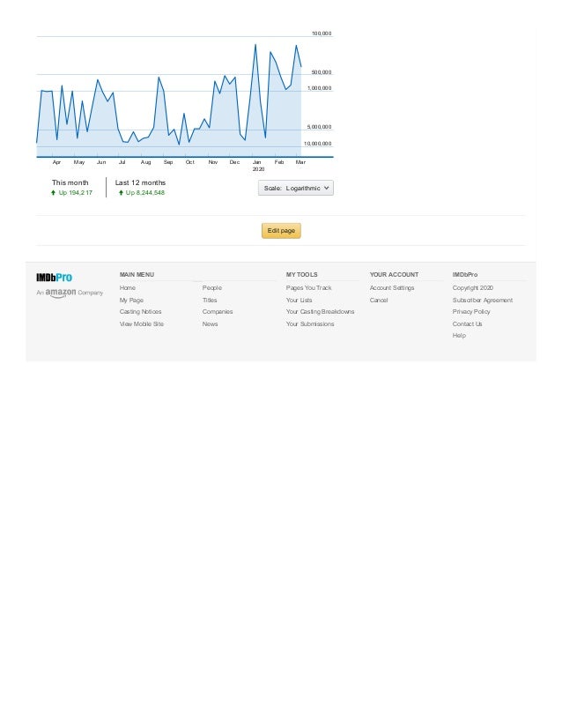Screen dimensions: 562x728
Task: Open Account Settings link
Action: [x=392, y=288]
